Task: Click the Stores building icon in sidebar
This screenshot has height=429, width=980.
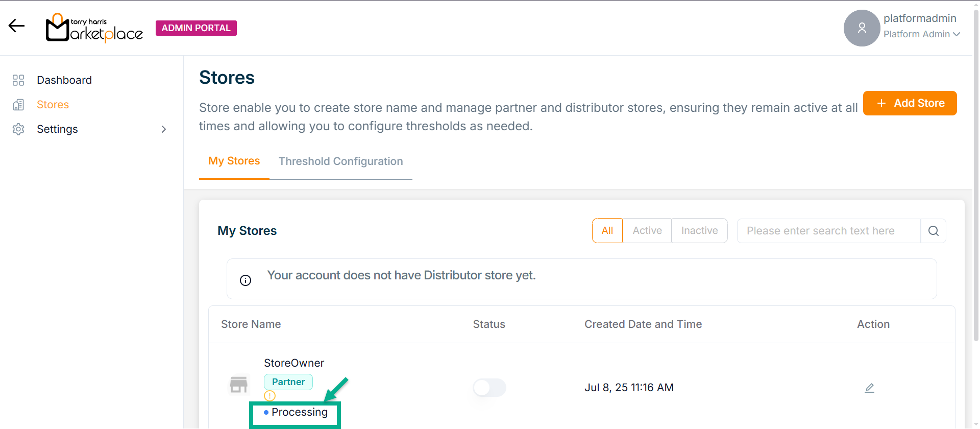Action: [18, 105]
